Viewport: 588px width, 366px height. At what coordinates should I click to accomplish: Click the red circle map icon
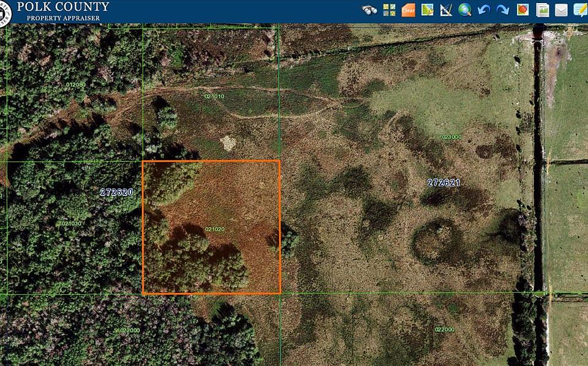(522, 10)
